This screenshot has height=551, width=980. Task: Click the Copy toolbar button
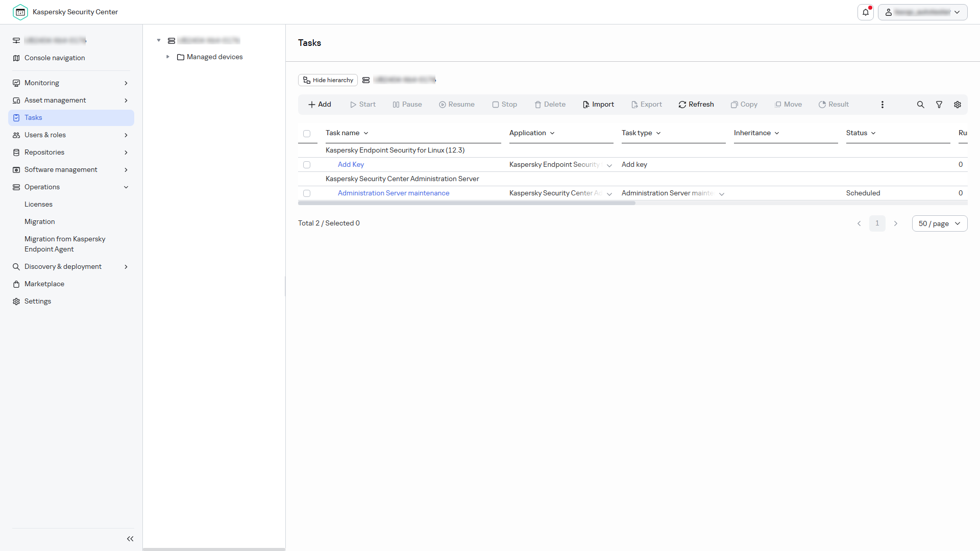[744, 105]
